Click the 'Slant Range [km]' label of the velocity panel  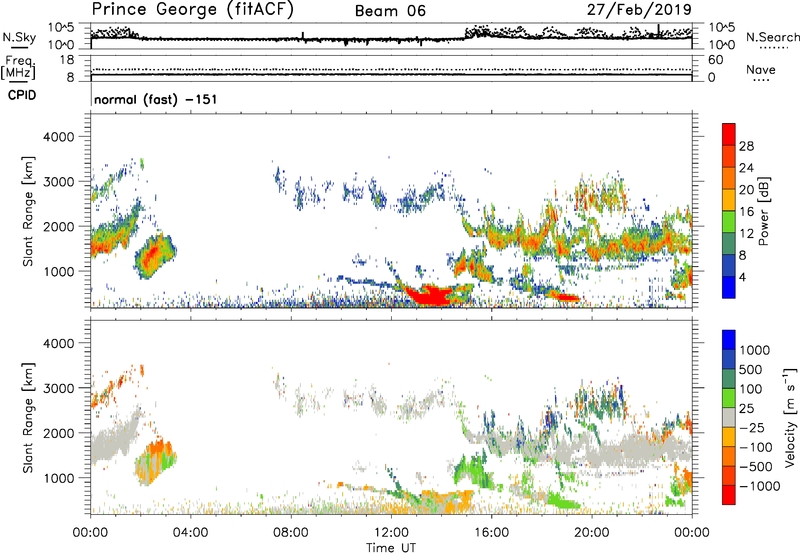click(x=28, y=417)
